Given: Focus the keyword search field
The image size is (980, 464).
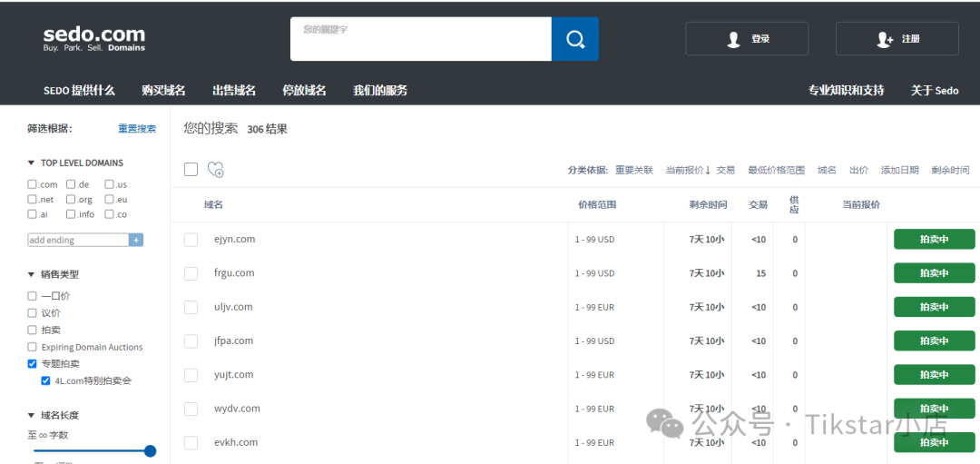Looking at the screenshot, I should [x=421, y=39].
